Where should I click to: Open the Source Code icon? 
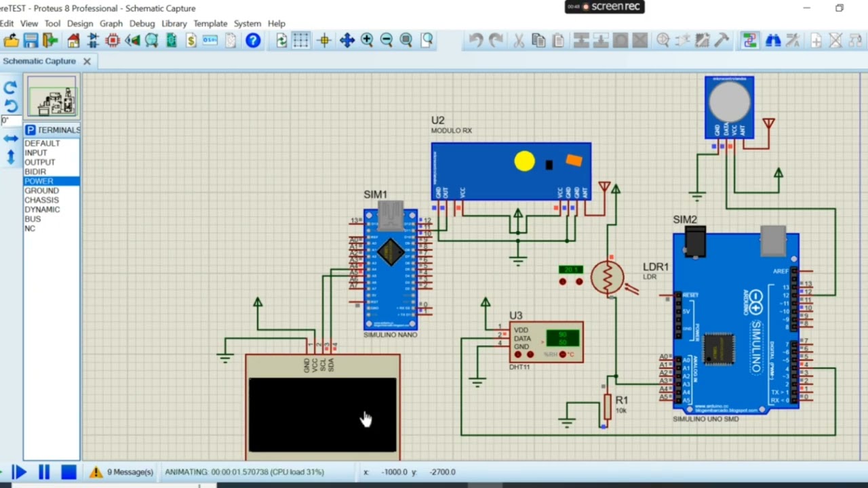(210, 41)
